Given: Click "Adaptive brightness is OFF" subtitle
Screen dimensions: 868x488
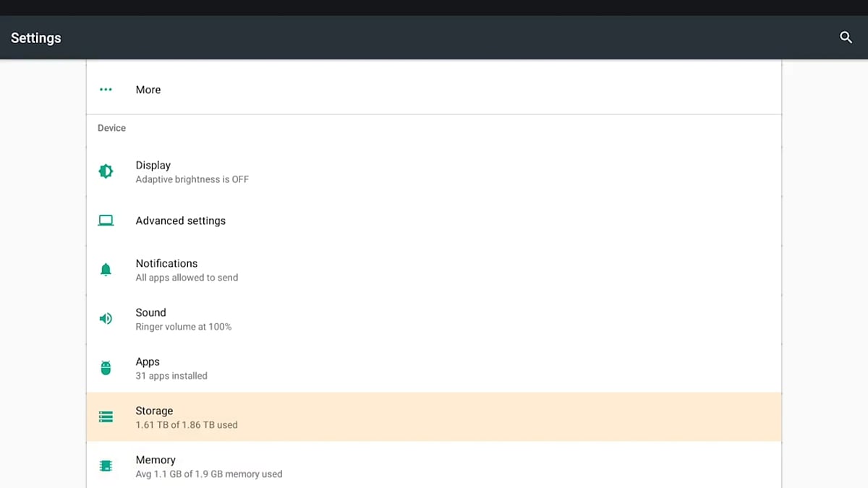Looking at the screenshot, I should tap(192, 179).
